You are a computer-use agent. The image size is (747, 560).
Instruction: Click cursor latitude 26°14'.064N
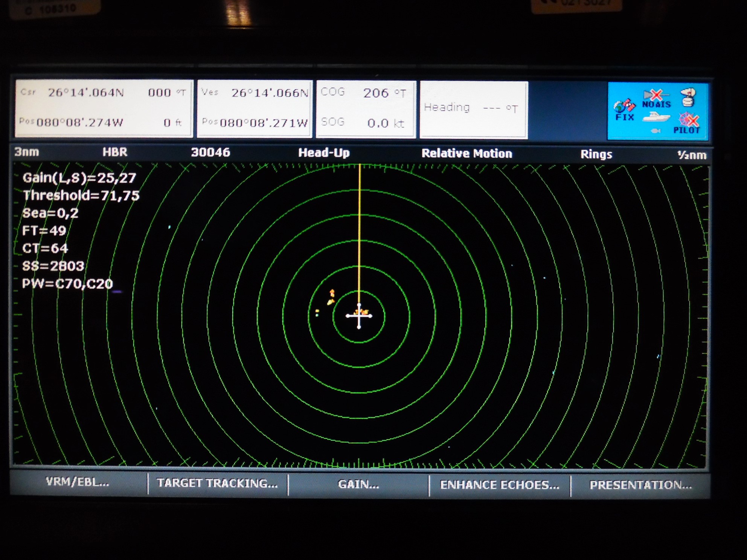86,92
